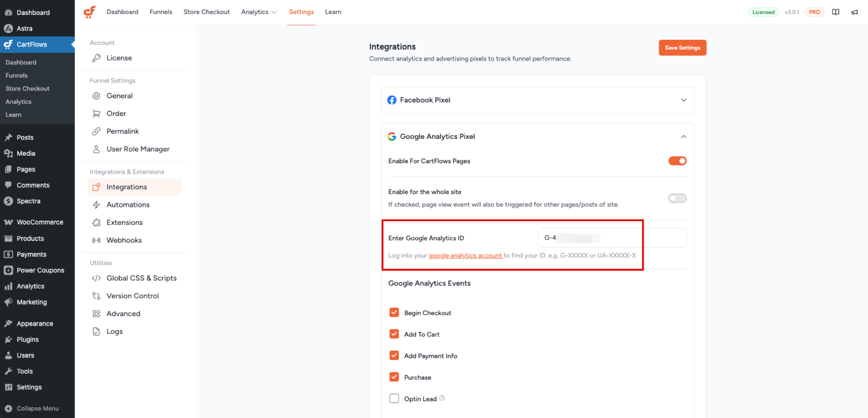The height and width of the screenshot is (418, 868).
Task: Open Store Checkout in CartFlows submenu
Action: (28, 89)
